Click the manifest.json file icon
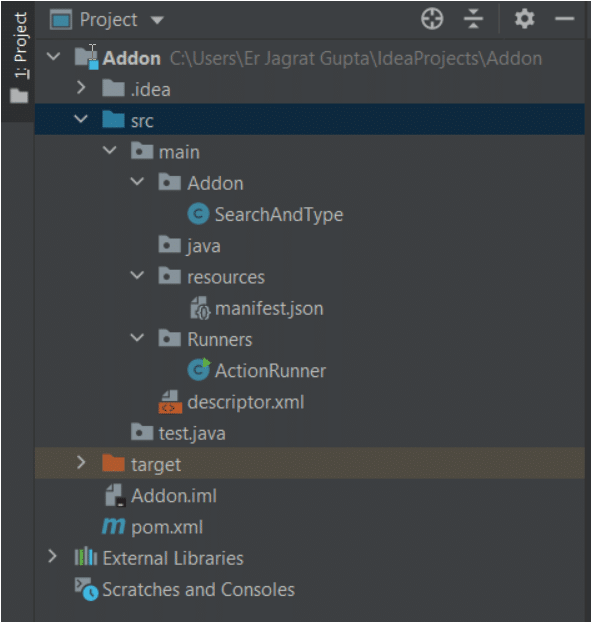 coord(200,308)
